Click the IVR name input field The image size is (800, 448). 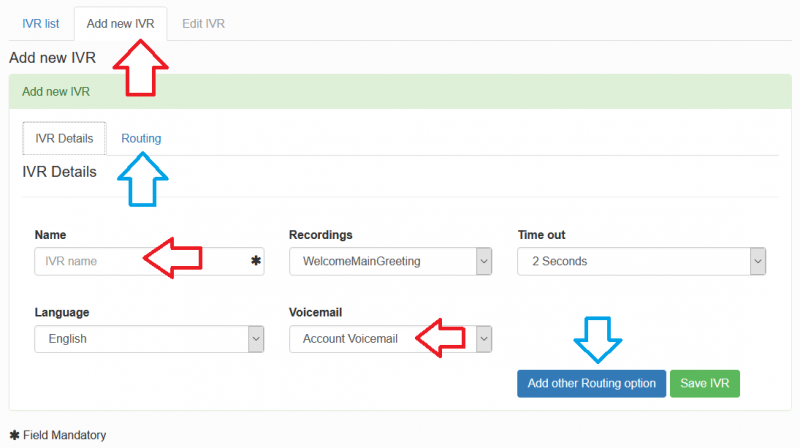[149, 261]
